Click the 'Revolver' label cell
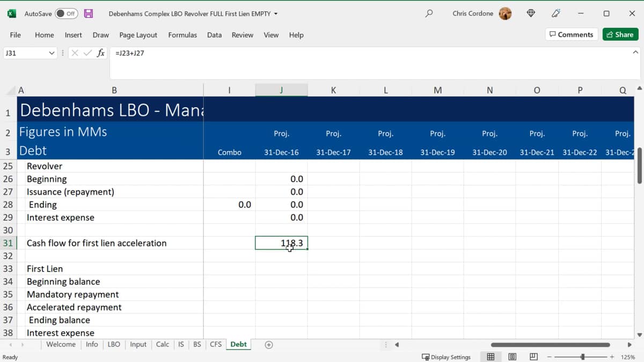Screen dimensions: 644x362 pyautogui.click(x=110, y=166)
